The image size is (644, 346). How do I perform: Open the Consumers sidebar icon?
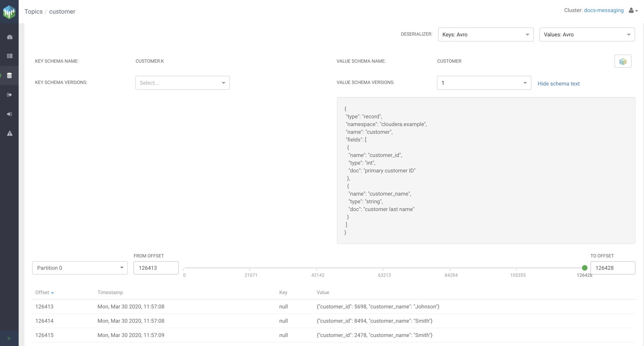(10, 114)
